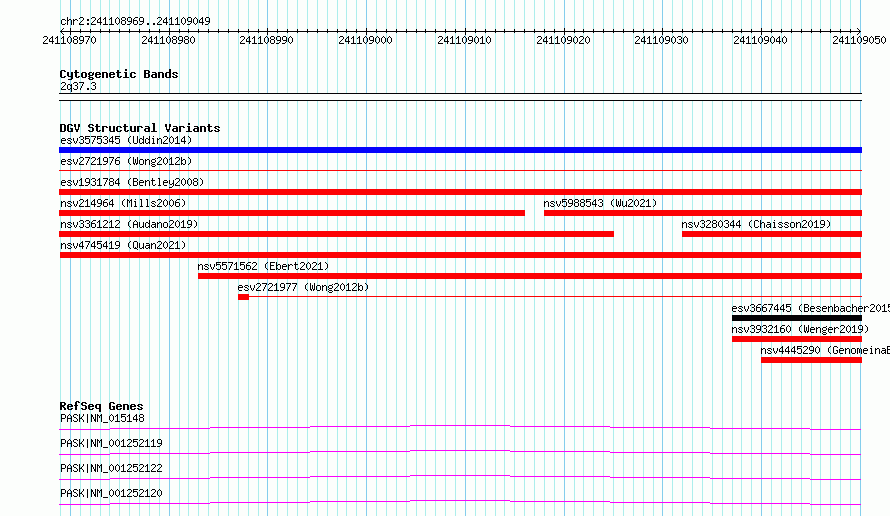Click the nsv3361212 (Audano2019) variant label

129,224
